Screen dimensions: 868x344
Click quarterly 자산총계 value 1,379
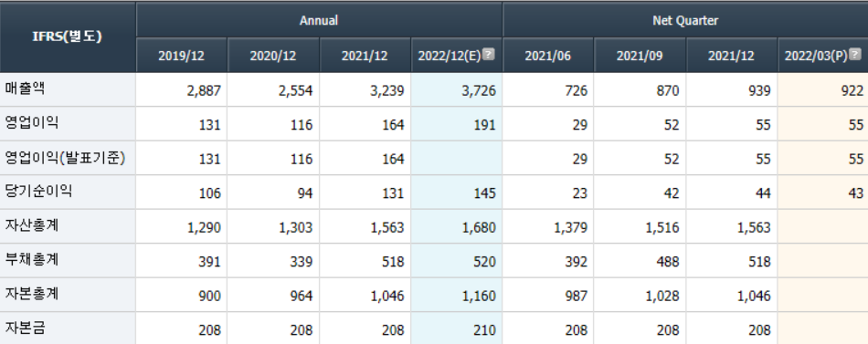[571, 228]
